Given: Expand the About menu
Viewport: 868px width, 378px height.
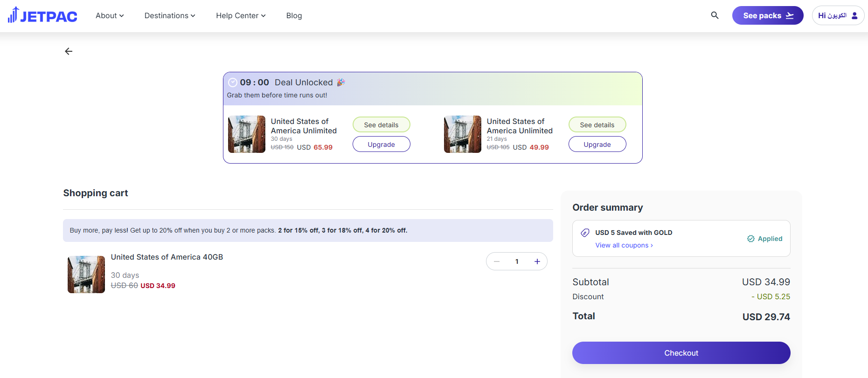Looking at the screenshot, I should point(110,15).
